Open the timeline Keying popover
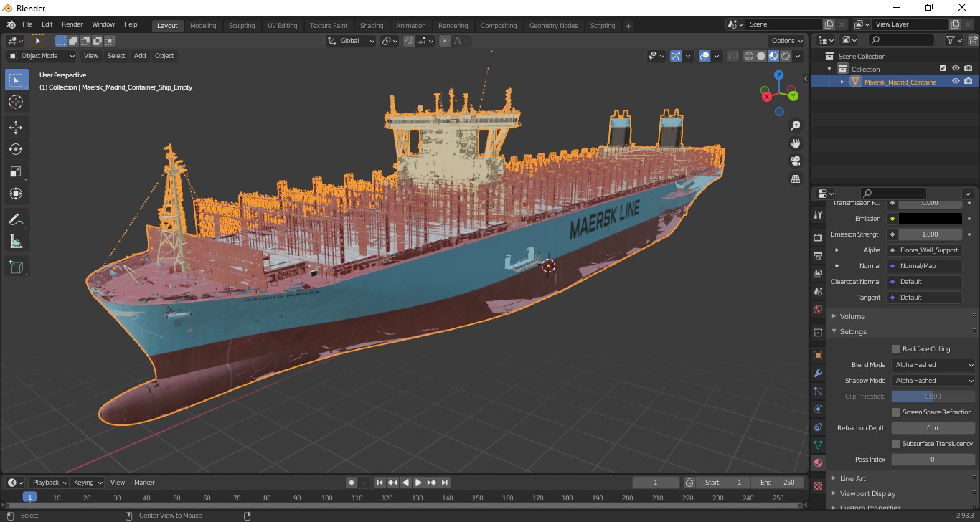 click(88, 483)
